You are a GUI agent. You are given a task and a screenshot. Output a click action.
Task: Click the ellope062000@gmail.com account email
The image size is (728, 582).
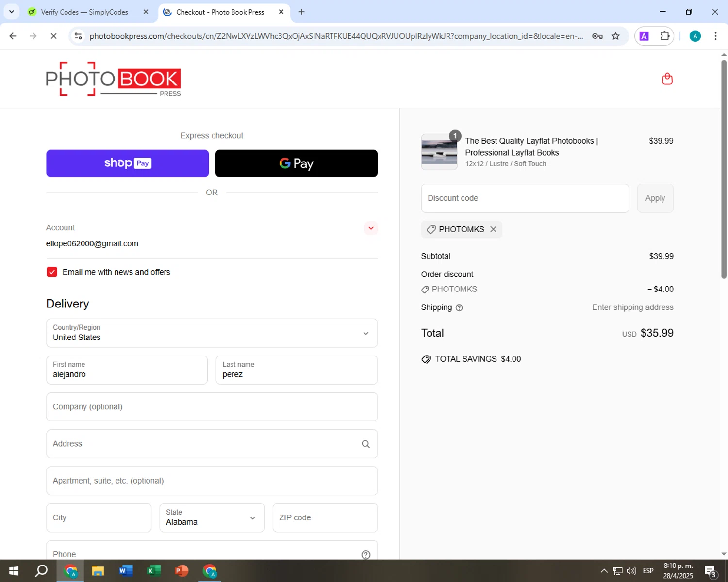tap(92, 243)
